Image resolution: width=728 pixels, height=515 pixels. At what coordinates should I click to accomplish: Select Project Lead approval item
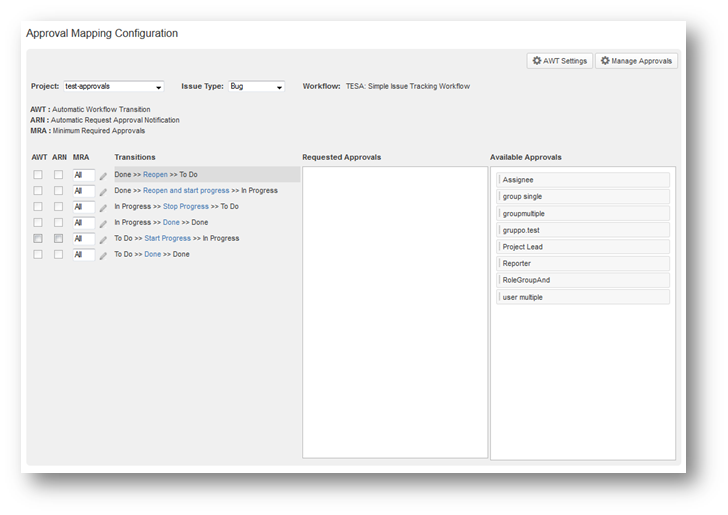582,247
